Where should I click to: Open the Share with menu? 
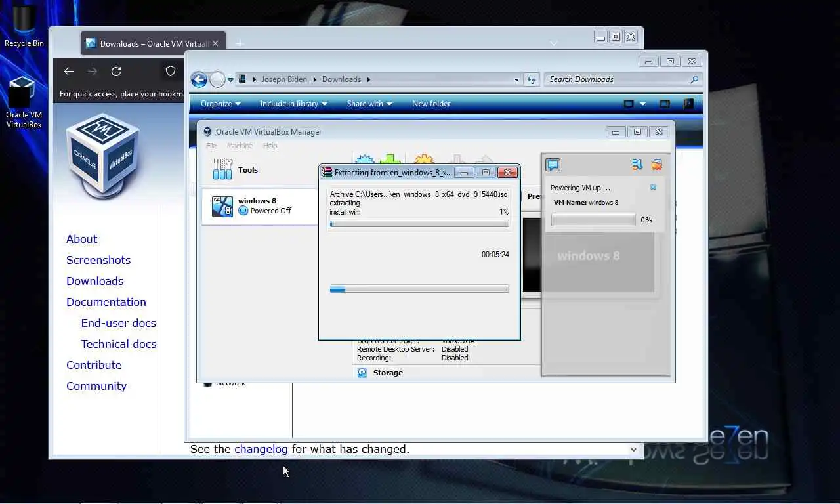coord(369,104)
